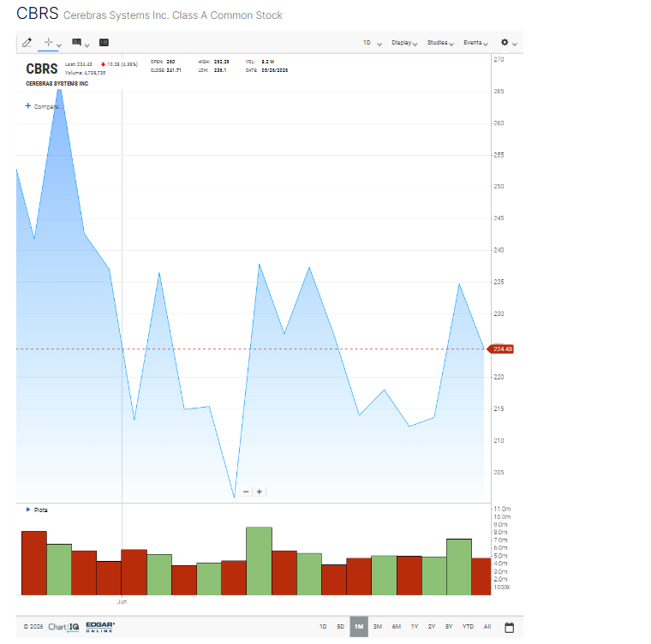
Task: Click the ChartIQ logo link
Action: [x=63, y=627]
